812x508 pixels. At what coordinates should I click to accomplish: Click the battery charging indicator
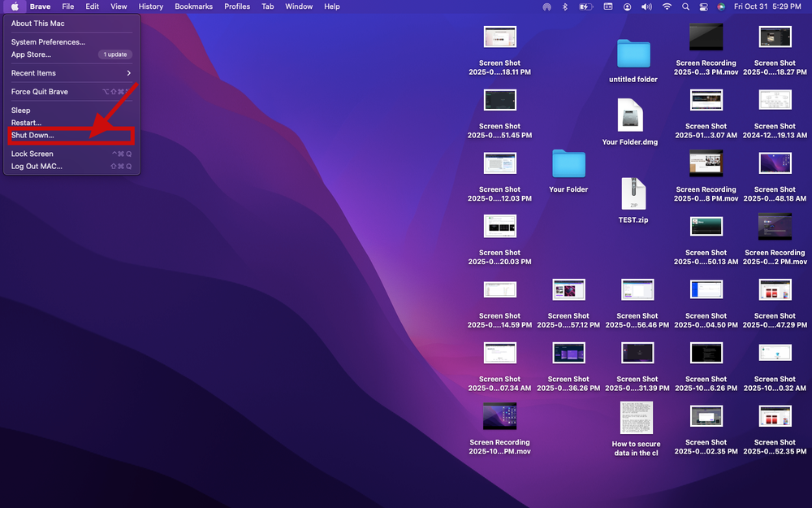point(585,7)
